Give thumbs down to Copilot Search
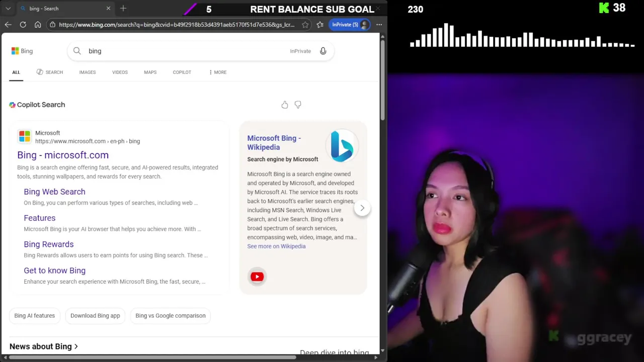 click(x=298, y=105)
